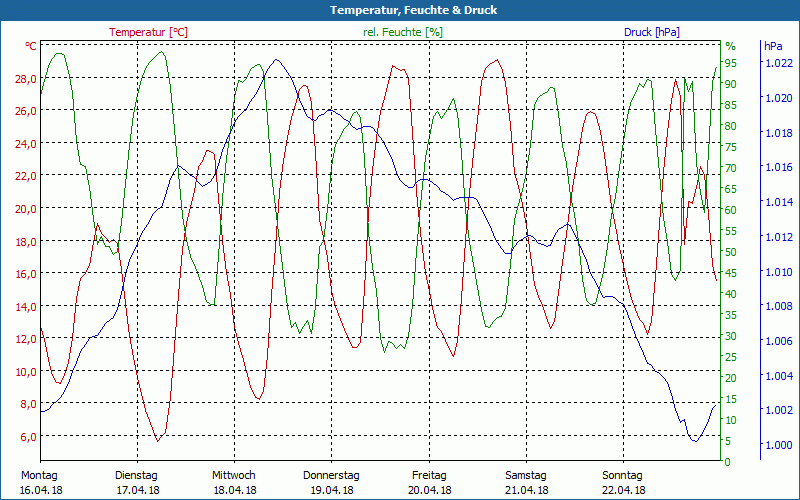Click the '60' humidity axis value

[731, 210]
